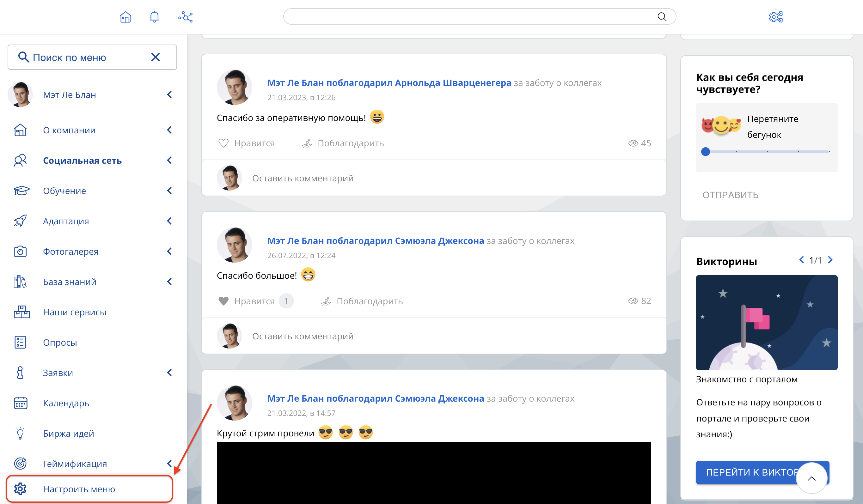Expand the Заявки submenu chevron
Image resolution: width=863 pixels, height=504 pixels.
coord(169,373)
